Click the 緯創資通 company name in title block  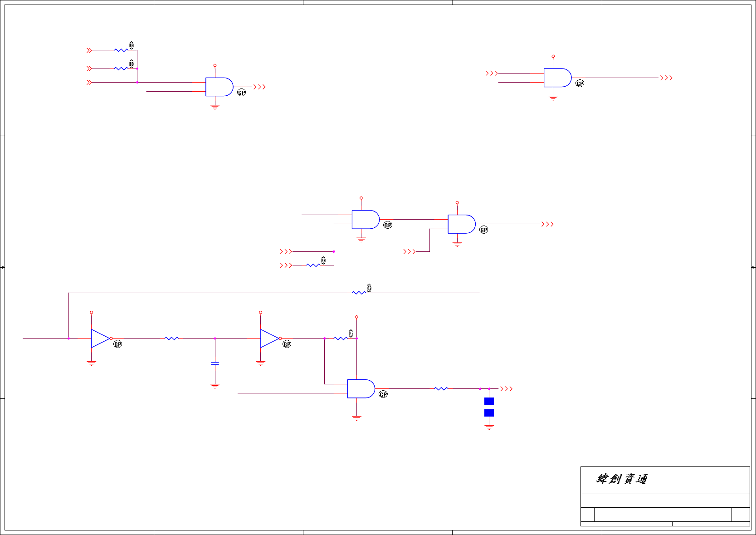622,479
